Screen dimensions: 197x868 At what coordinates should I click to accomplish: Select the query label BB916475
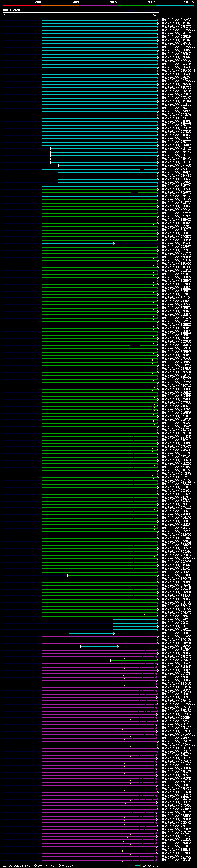[11, 10]
